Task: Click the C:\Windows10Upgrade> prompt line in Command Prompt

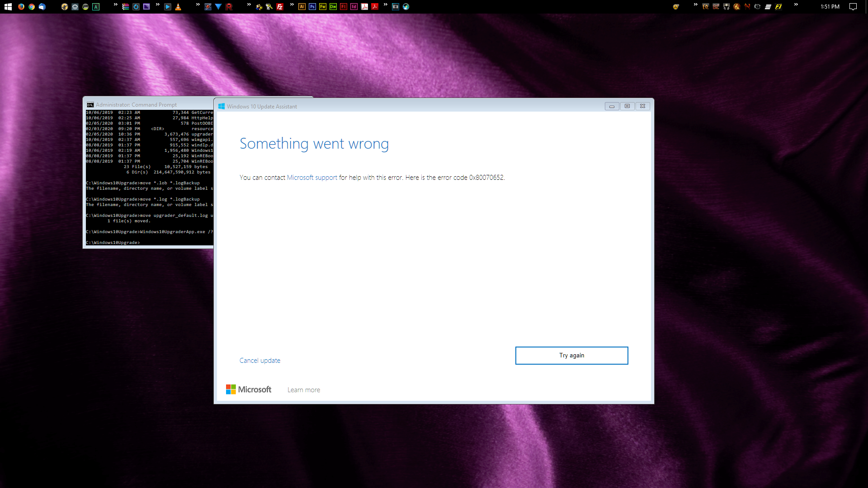Action: coord(113,243)
